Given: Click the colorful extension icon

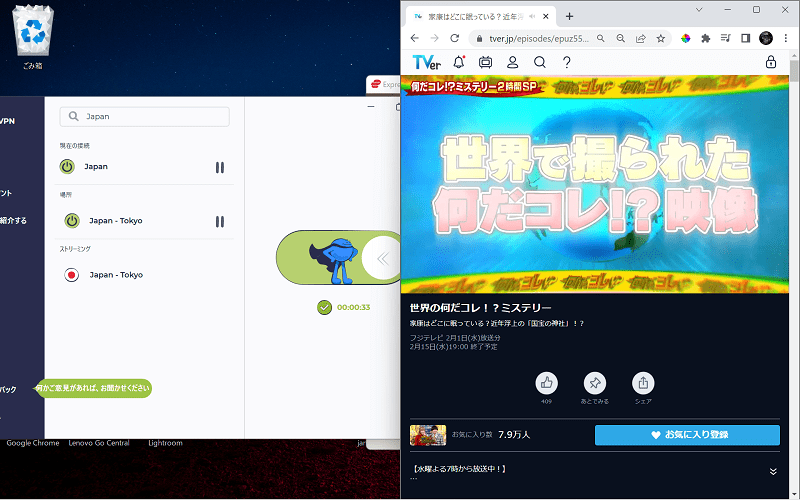Looking at the screenshot, I should [686, 38].
